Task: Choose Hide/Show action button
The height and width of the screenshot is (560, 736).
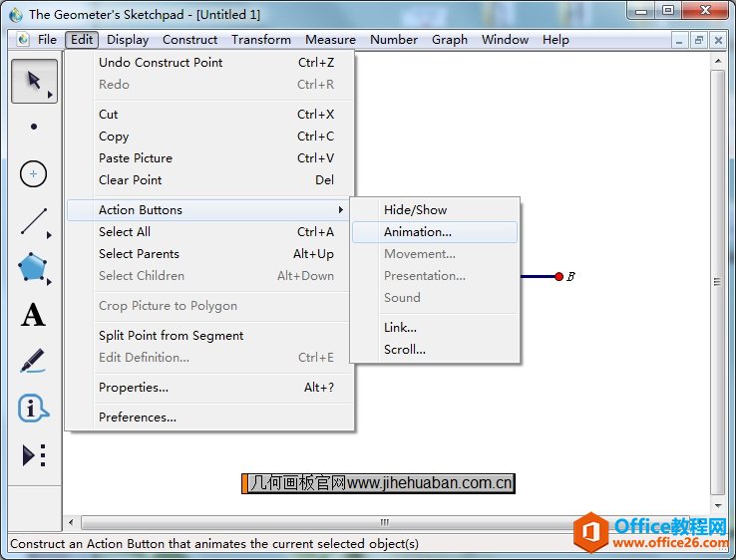Action: tap(435, 209)
